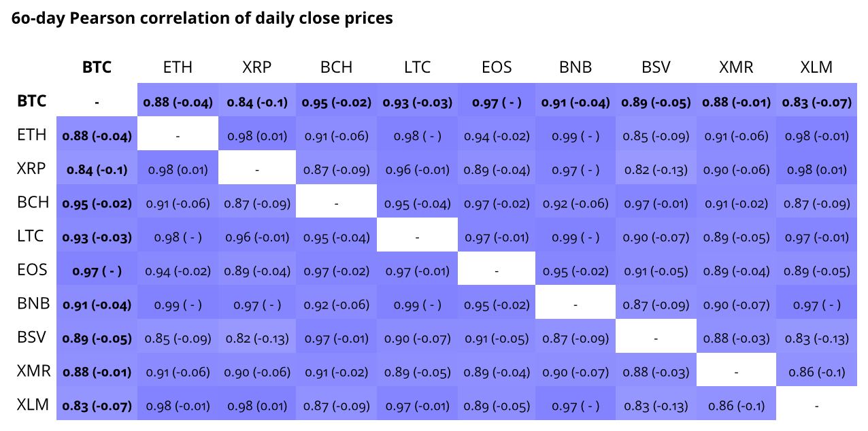Click the empty BCH-BCH diagonal cell
The width and height of the screenshot is (868, 431).
coord(337,203)
